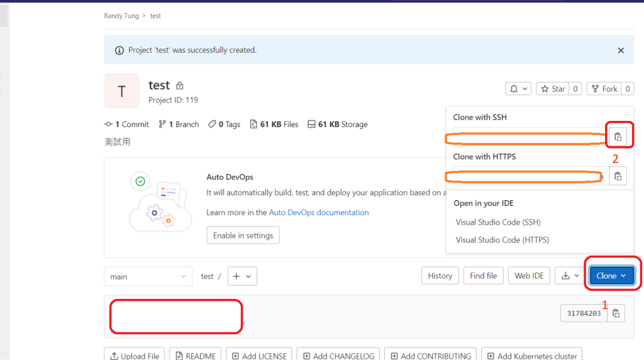This screenshot has height=360, width=644.
Task: Fork the test project
Action: pos(604,89)
